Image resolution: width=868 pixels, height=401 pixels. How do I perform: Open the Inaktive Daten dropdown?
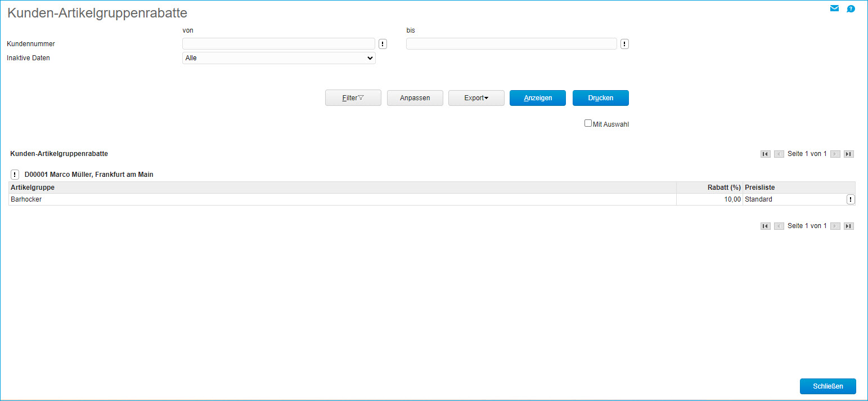click(279, 58)
